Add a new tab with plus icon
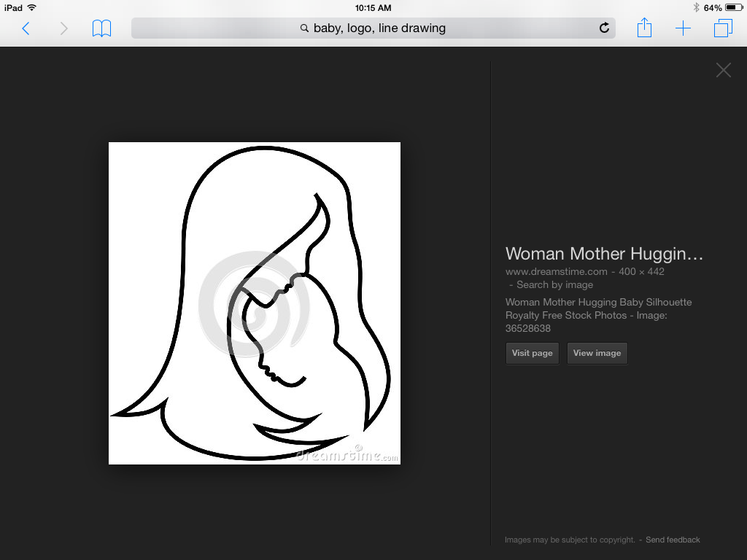The image size is (747, 560). [683, 28]
